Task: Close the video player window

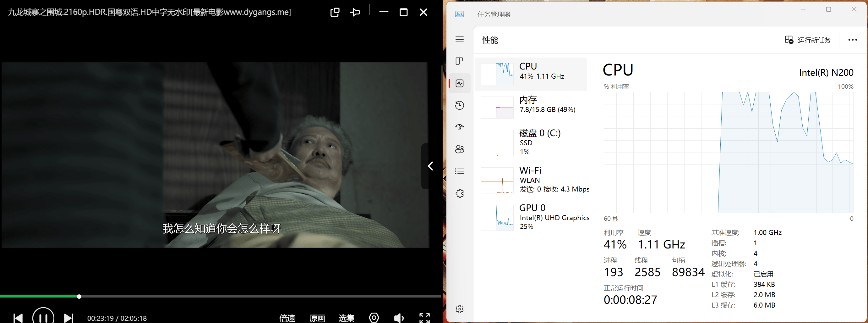Action: (423, 12)
